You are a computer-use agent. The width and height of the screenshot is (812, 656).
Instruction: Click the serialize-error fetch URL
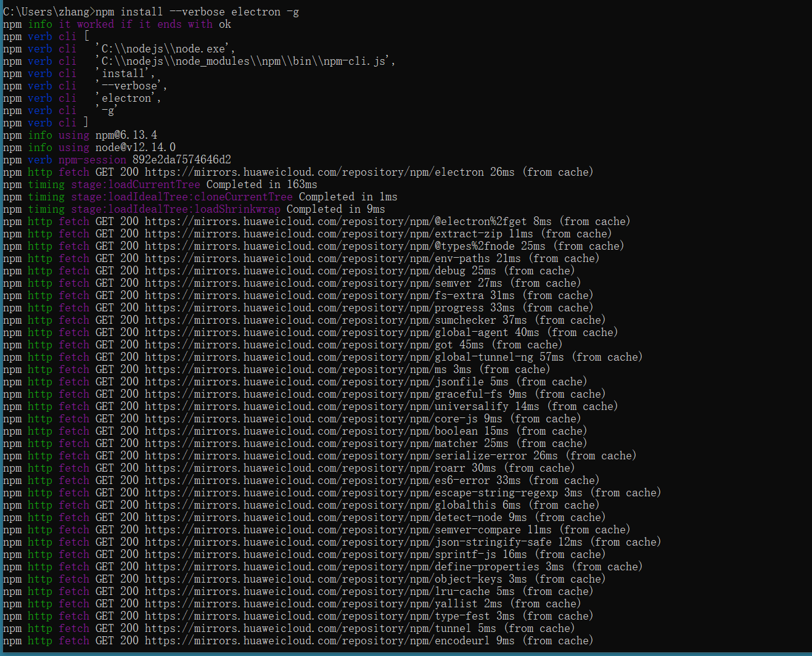click(336, 456)
